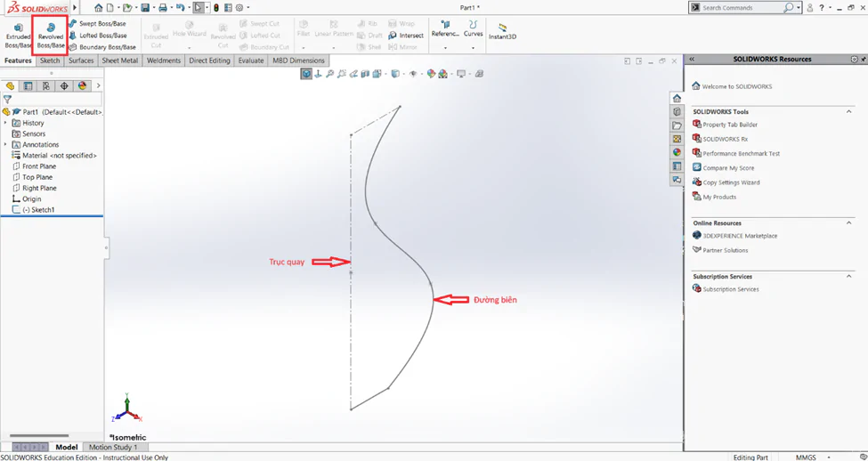Open the PropertyManager tab icon
This screenshot has height=461, width=868.
click(x=28, y=85)
